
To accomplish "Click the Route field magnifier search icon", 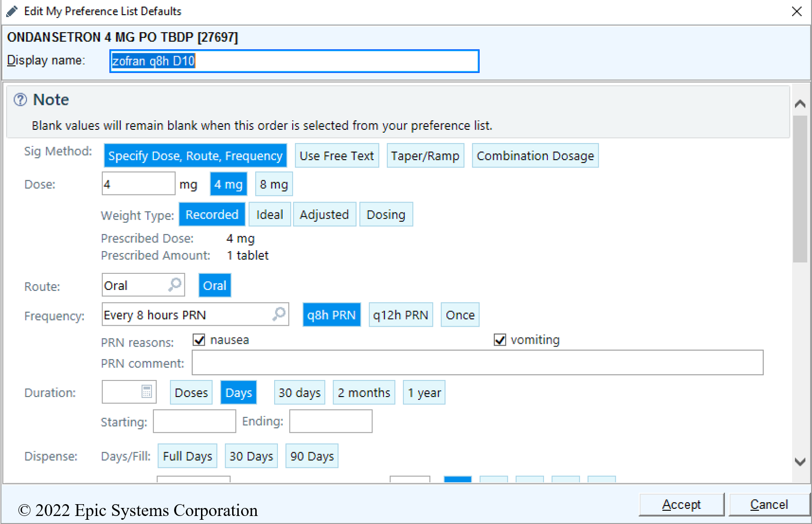I will click(x=175, y=285).
